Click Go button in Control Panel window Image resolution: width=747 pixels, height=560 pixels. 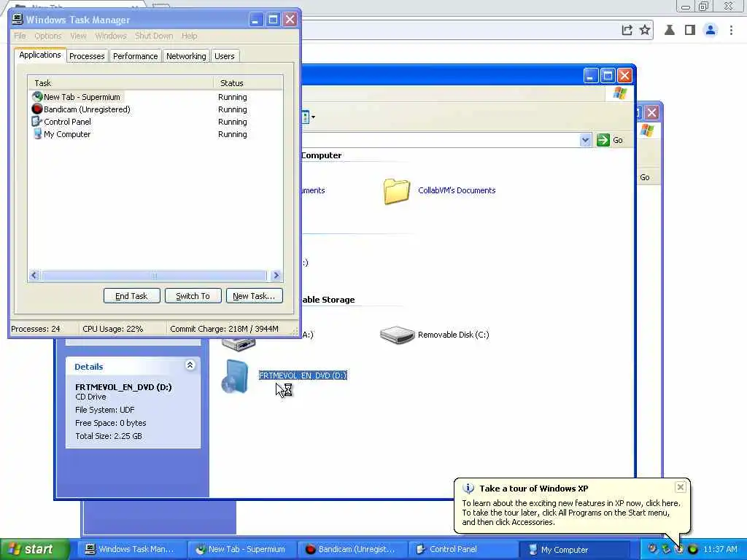645,177
